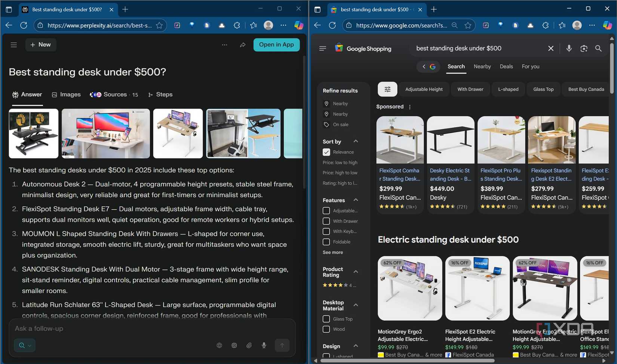Click the model chip icon in follow-up box
617x364 pixels.
coord(234,345)
